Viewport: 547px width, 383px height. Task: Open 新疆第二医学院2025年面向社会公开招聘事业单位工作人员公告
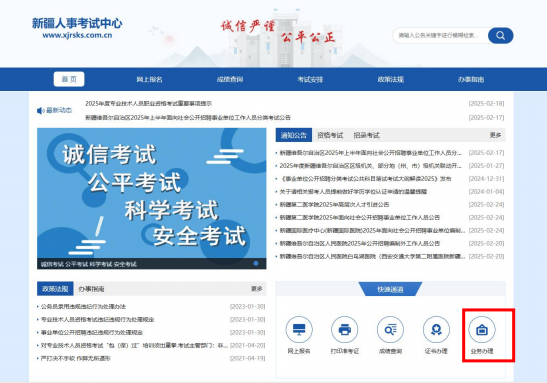coord(360,217)
